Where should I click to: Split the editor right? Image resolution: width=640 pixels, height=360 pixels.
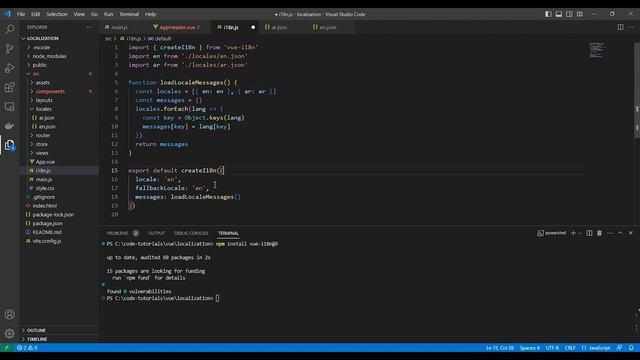click(620, 27)
